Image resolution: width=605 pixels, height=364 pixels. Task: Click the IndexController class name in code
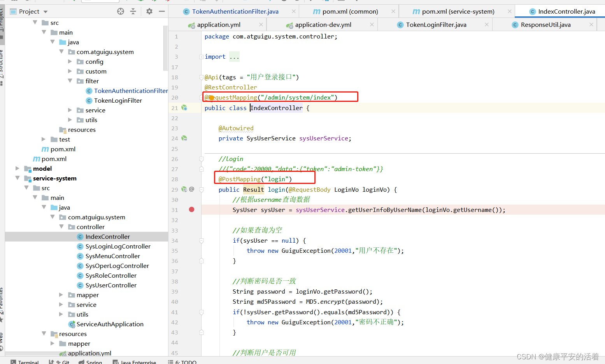tap(276, 108)
